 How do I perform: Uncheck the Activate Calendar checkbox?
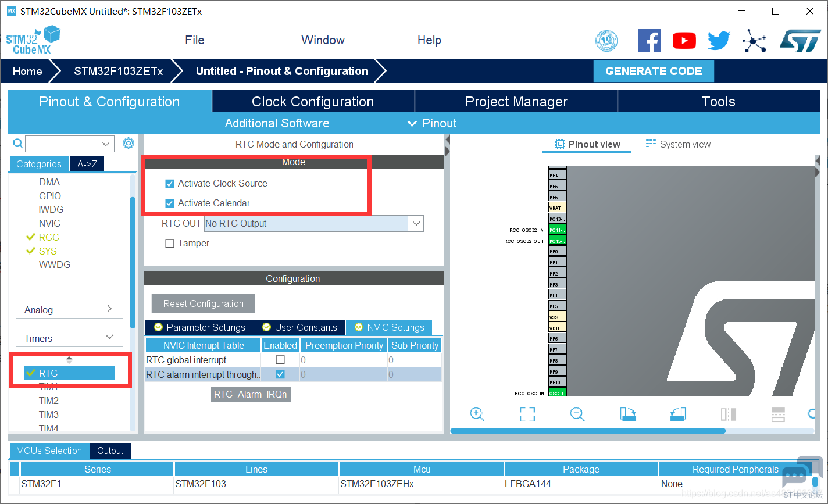170,203
